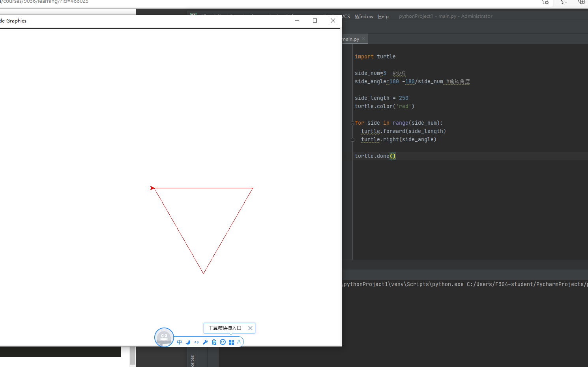Open the four-square toolbox icon

tap(231, 342)
